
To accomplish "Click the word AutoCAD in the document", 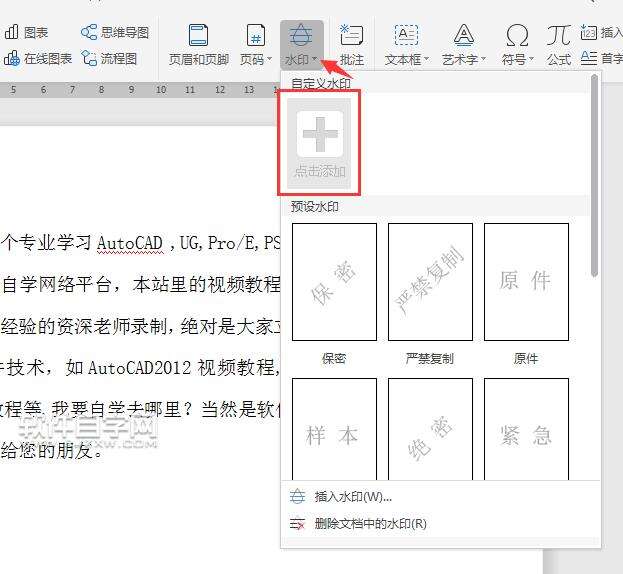I will 130,243.
